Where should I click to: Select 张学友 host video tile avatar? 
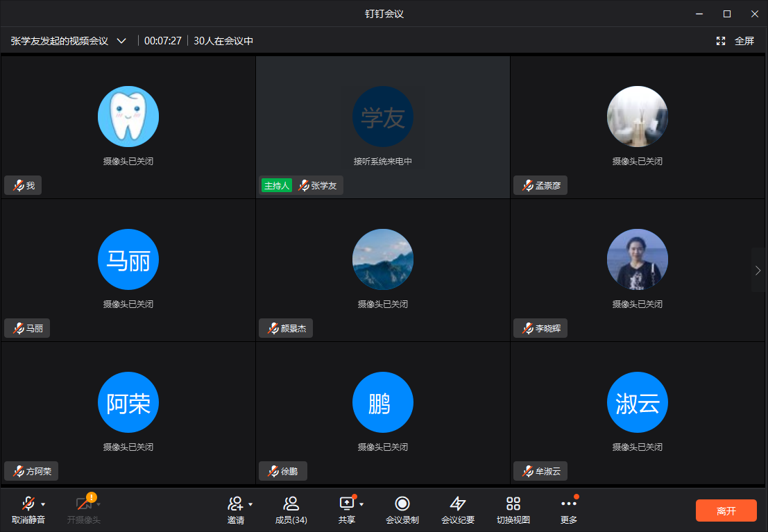[383, 117]
